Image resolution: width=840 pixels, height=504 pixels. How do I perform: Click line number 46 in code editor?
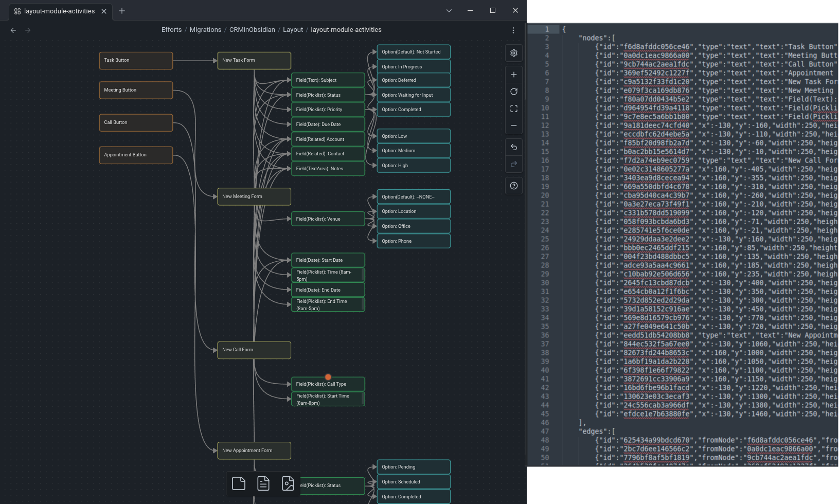(545, 423)
